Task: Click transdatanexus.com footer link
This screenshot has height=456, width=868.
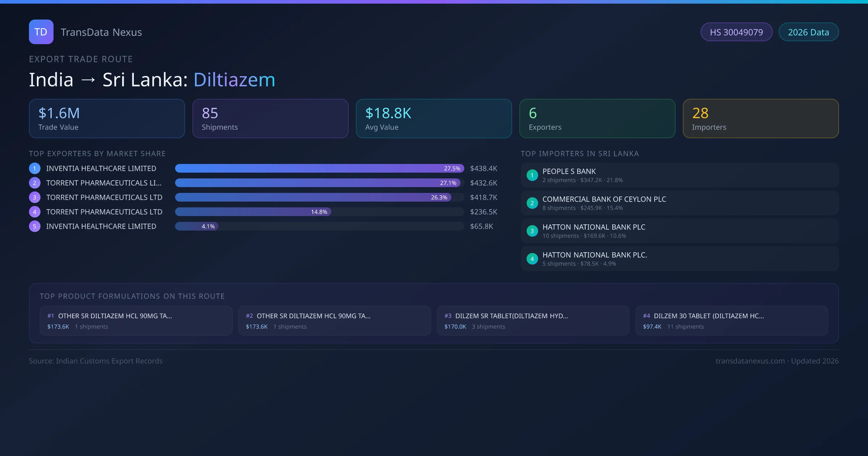Action: [750, 361]
